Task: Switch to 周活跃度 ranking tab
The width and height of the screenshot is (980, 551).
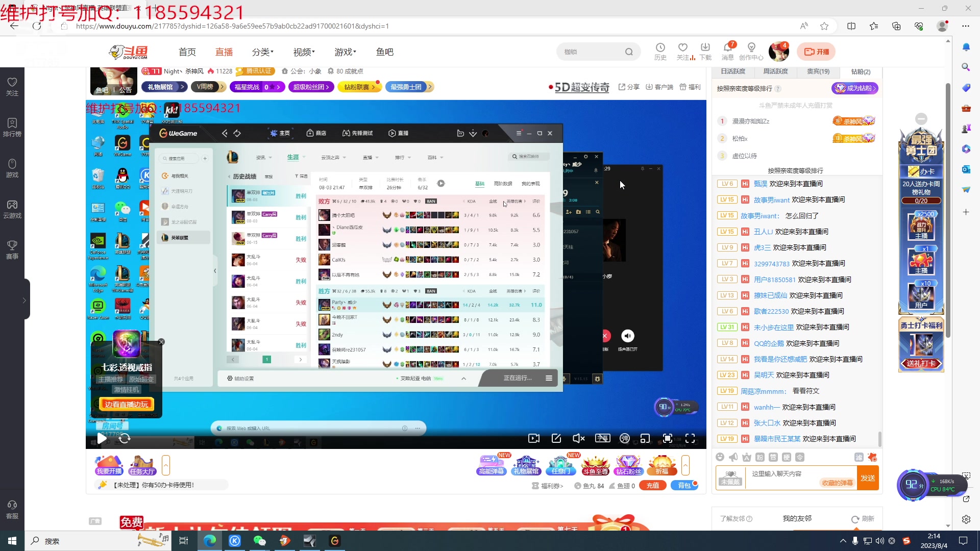Action: [775, 71]
